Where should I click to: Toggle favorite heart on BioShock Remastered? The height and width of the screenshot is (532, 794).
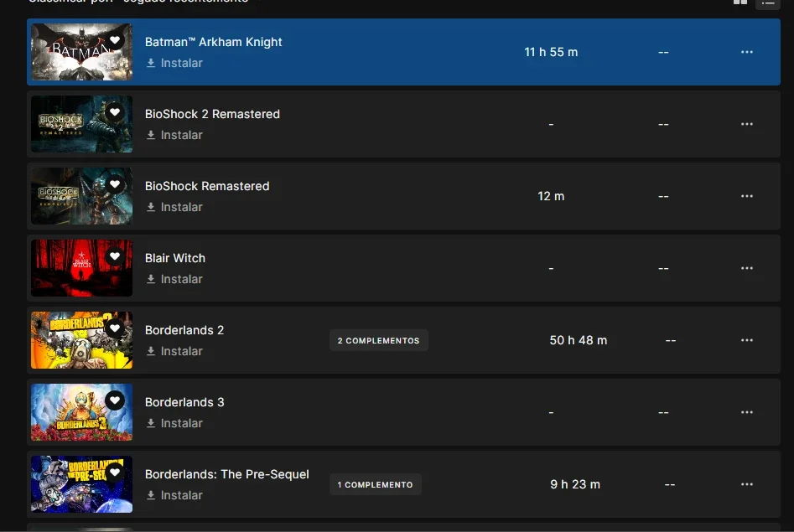(115, 184)
